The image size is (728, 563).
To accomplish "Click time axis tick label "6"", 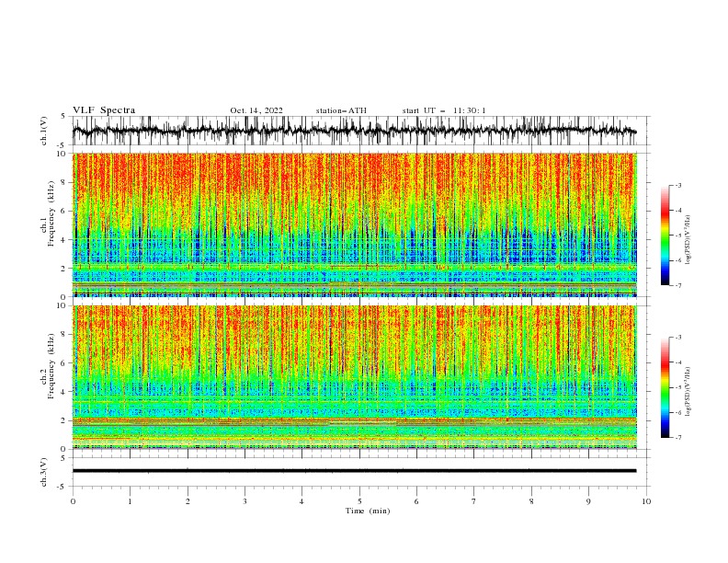I will tap(417, 501).
